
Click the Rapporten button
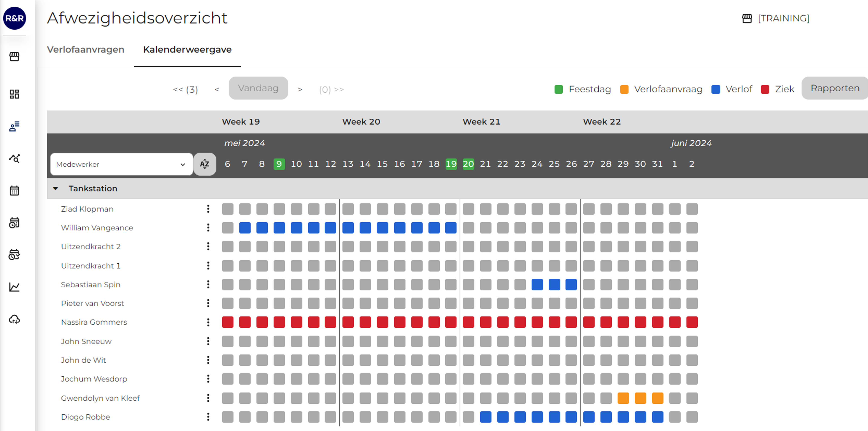(x=835, y=88)
